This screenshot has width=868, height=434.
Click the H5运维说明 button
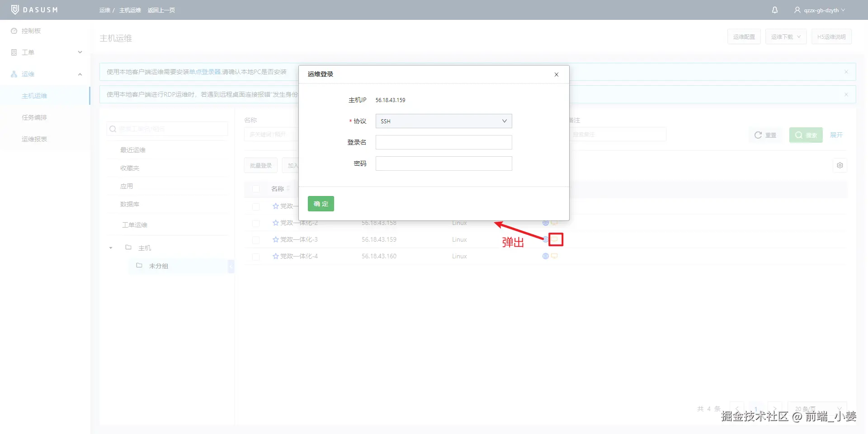[x=831, y=37]
